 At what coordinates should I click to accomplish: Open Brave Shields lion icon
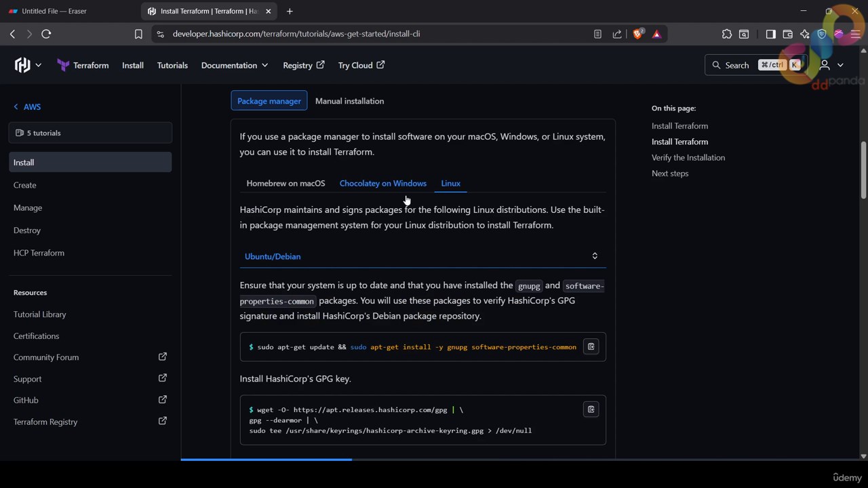click(637, 34)
